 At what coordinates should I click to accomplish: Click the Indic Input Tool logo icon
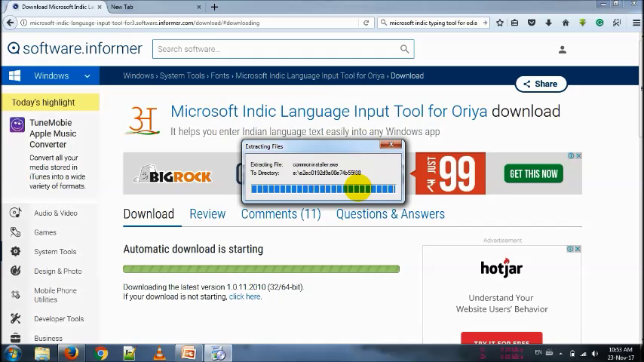142,121
